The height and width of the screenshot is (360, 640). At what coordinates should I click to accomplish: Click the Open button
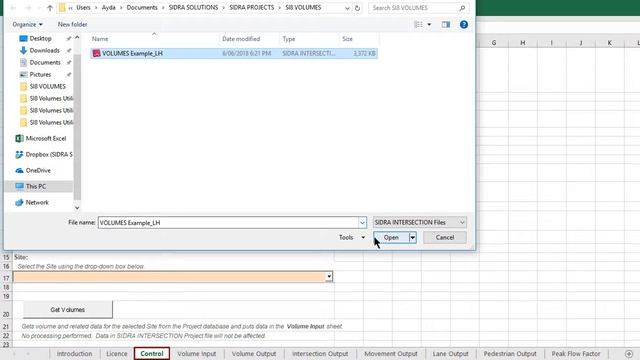(x=391, y=238)
